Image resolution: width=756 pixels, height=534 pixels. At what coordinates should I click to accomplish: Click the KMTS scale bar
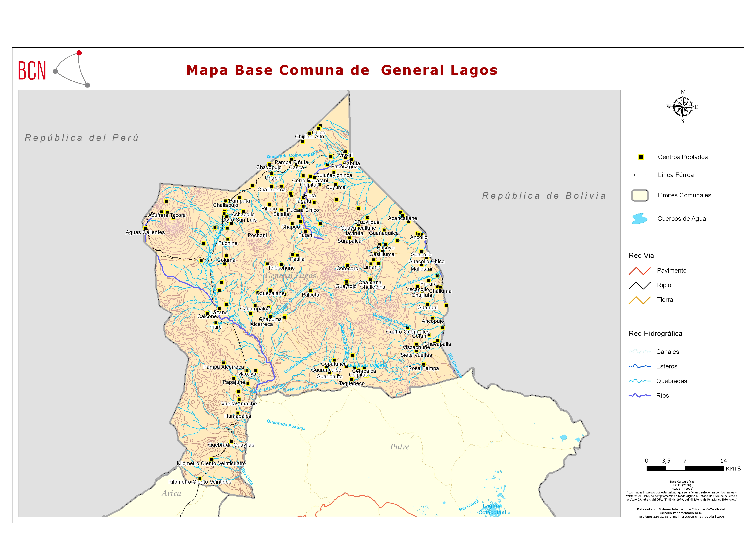685,468
